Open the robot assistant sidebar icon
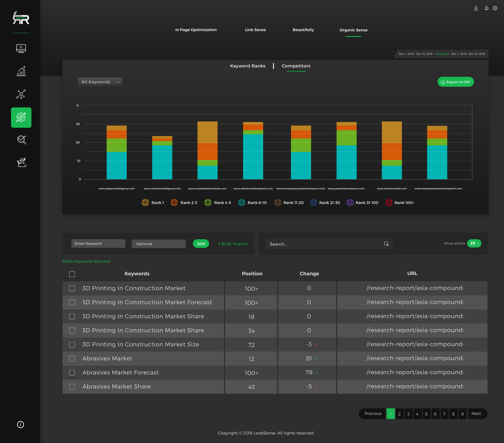Viewport: 504px width, 443px height. point(21,162)
